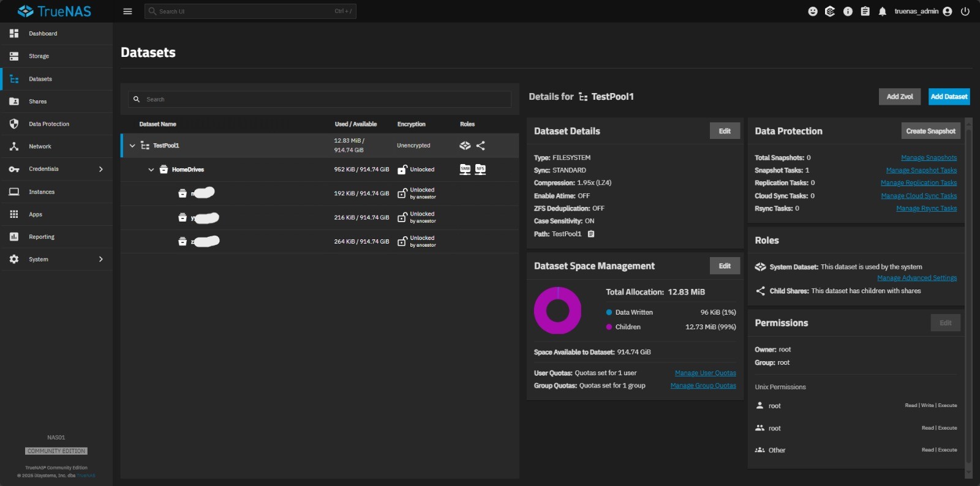Open the Datasets page in sidebar

click(x=57, y=79)
